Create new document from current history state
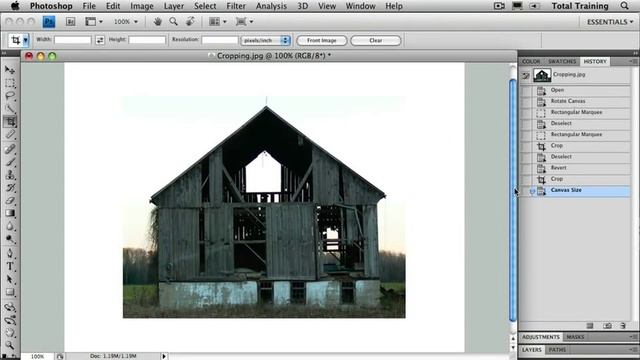640x360 pixels. (x=590, y=326)
